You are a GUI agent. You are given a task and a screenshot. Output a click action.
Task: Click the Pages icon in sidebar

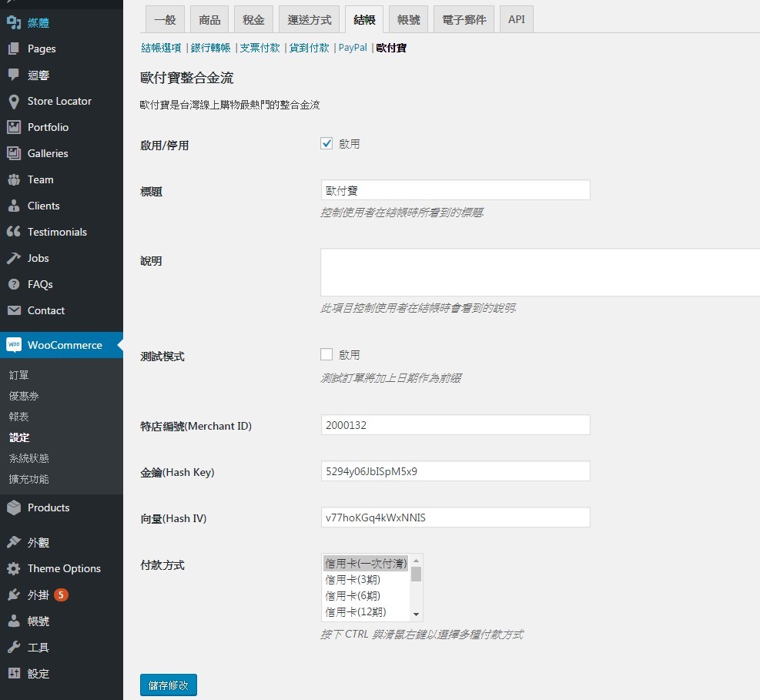point(14,49)
